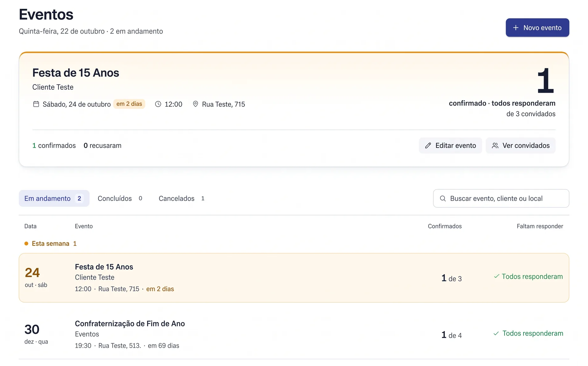Image resolution: width=588 pixels, height=366 pixels.
Task: Open Editar evento for Festa de 15 Anos
Action: point(450,146)
